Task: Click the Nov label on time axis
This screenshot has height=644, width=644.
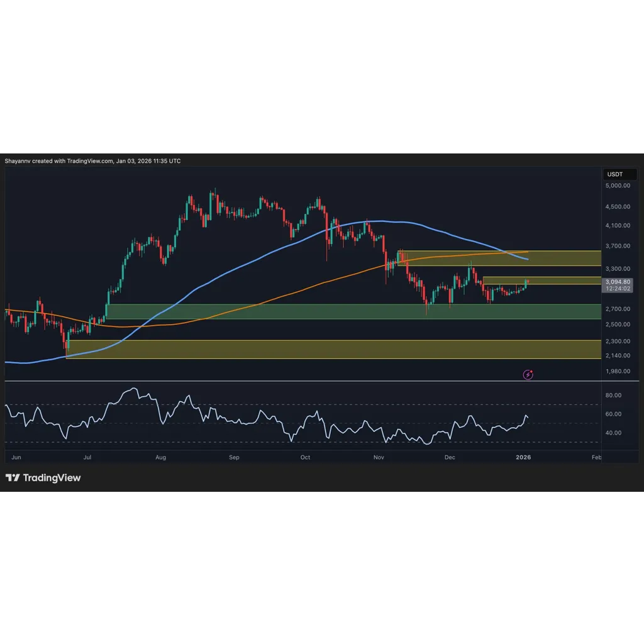Action: 379,457
